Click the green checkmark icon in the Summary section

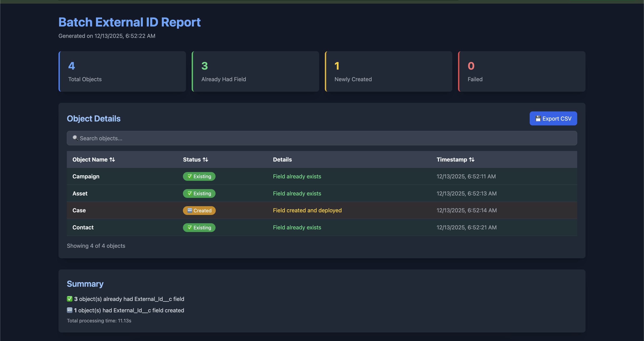pyautogui.click(x=69, y=299)
